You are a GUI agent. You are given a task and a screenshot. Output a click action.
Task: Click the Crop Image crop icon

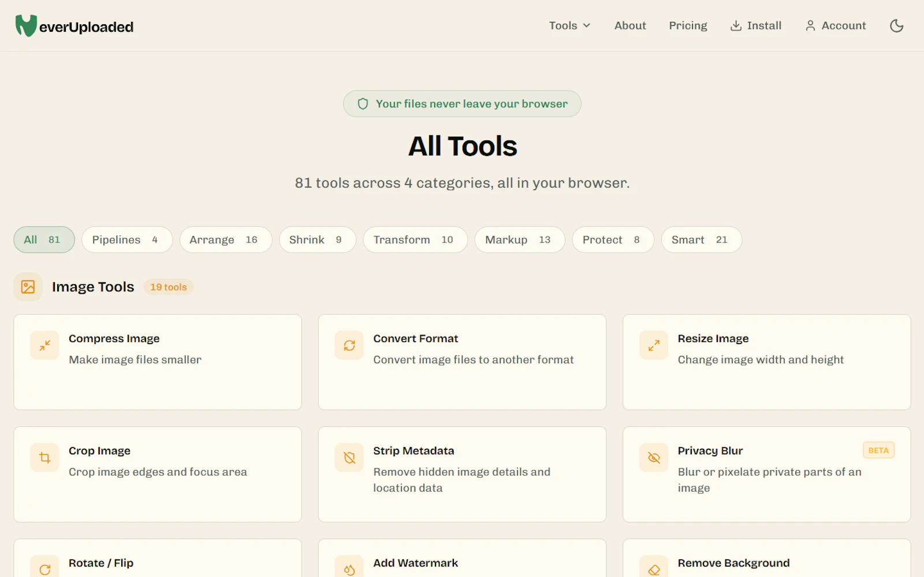[44, 458]
